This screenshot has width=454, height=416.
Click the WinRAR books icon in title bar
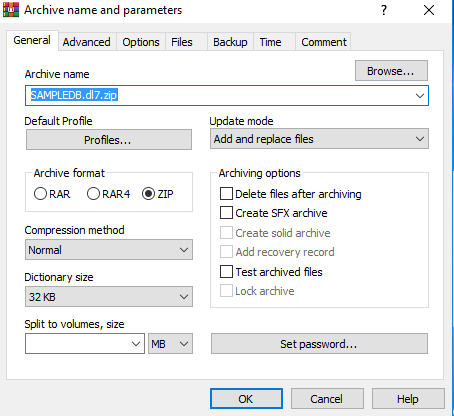pos(11,10)
